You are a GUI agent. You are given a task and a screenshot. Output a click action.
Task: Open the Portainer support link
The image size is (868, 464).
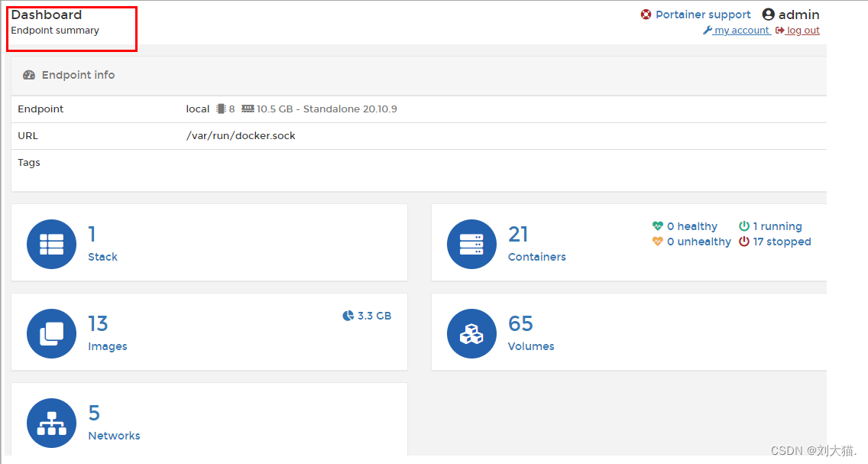(x=703, y=15)
